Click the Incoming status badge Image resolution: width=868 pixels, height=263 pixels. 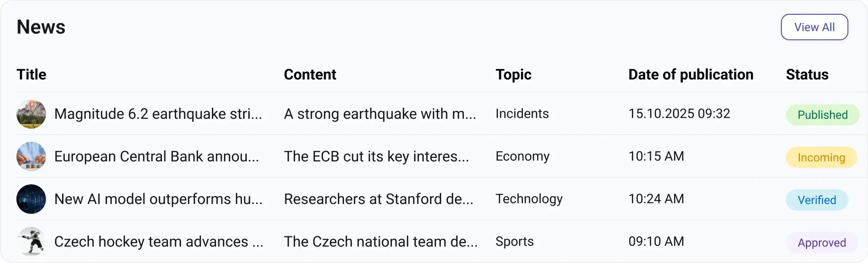click(821, 157)
